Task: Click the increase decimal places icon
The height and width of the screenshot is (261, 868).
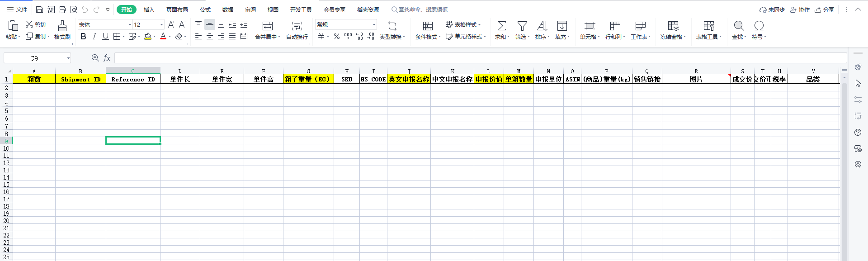Action: click(x=359, y=36)
